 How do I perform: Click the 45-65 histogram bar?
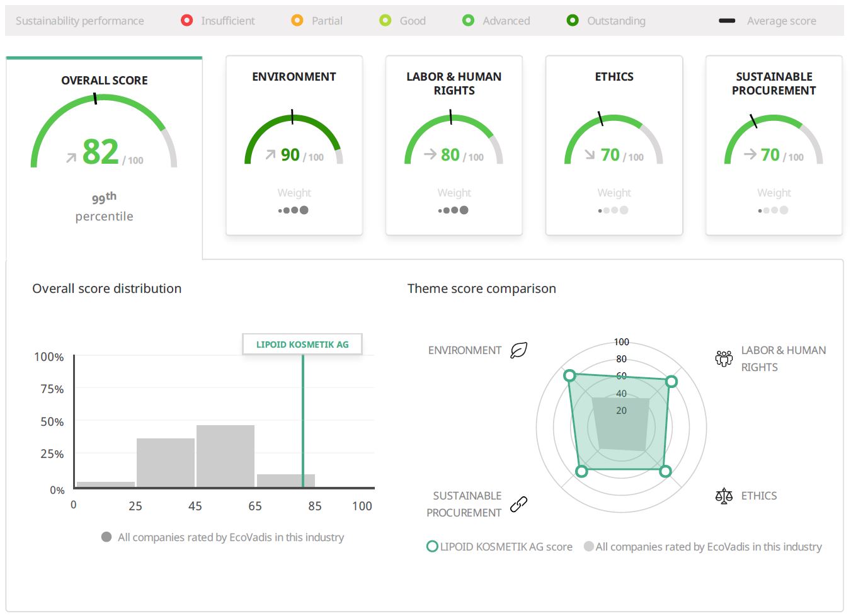(226, 456)
